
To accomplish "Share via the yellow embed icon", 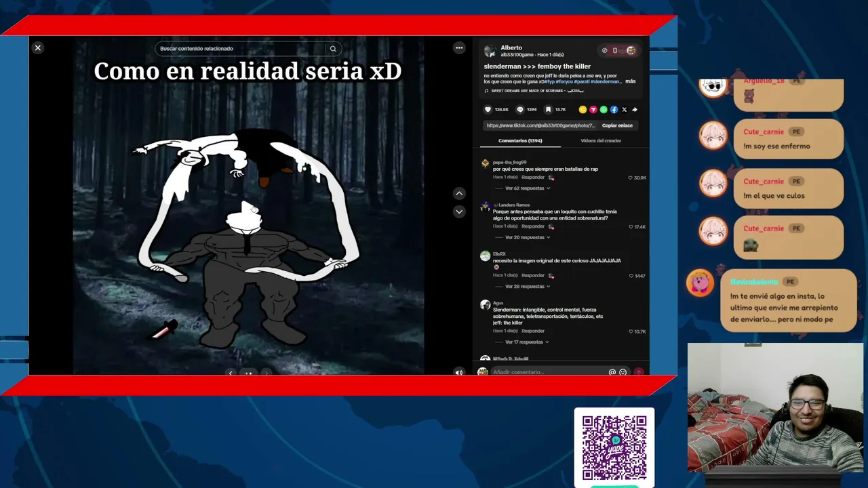I will click(x=583, y=109).
